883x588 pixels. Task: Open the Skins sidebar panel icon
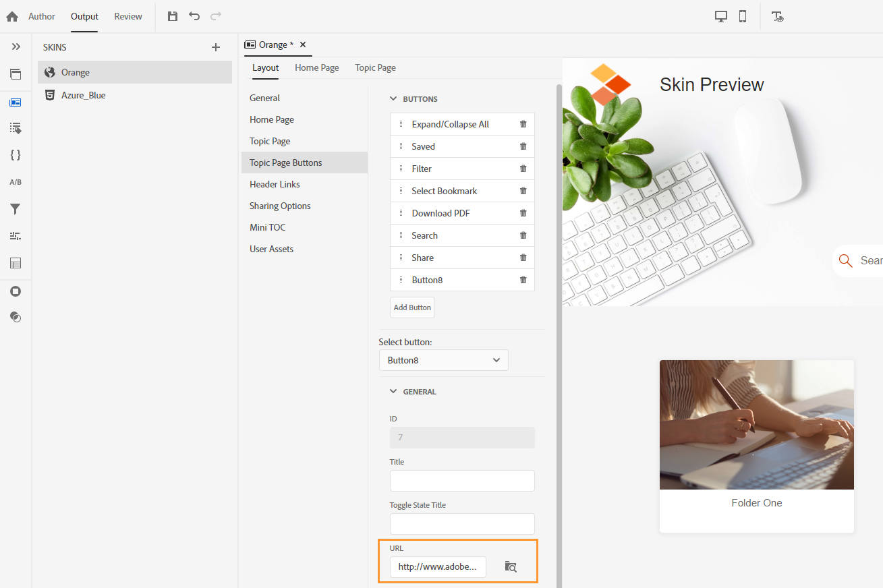16,102
